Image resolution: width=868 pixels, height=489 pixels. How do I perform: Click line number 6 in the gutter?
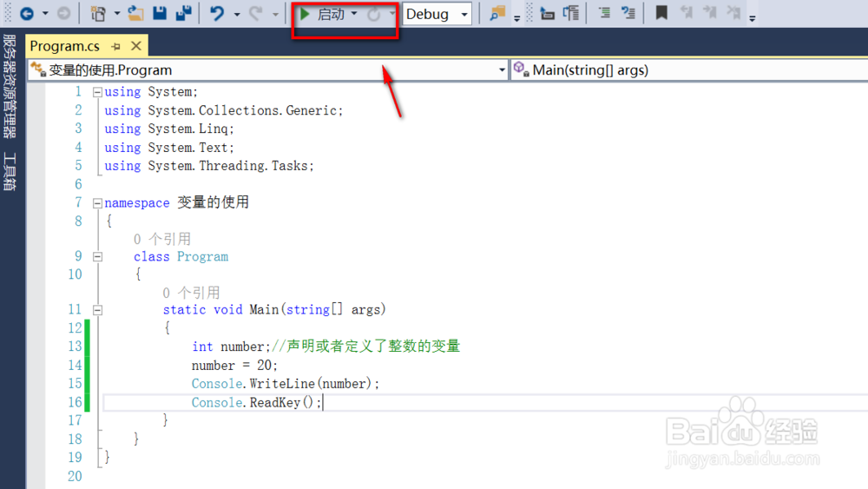[x=78, y=184]
